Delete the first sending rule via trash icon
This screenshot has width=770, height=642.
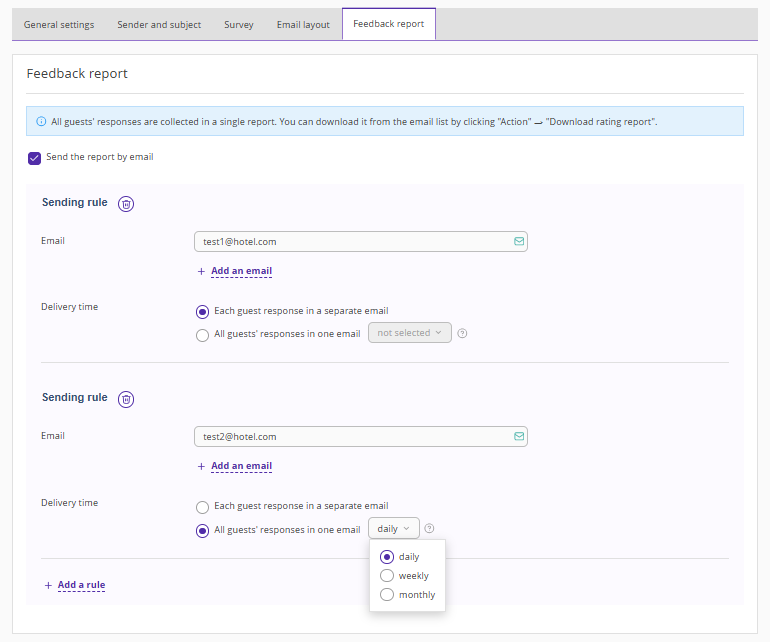(x=126, y=204)
